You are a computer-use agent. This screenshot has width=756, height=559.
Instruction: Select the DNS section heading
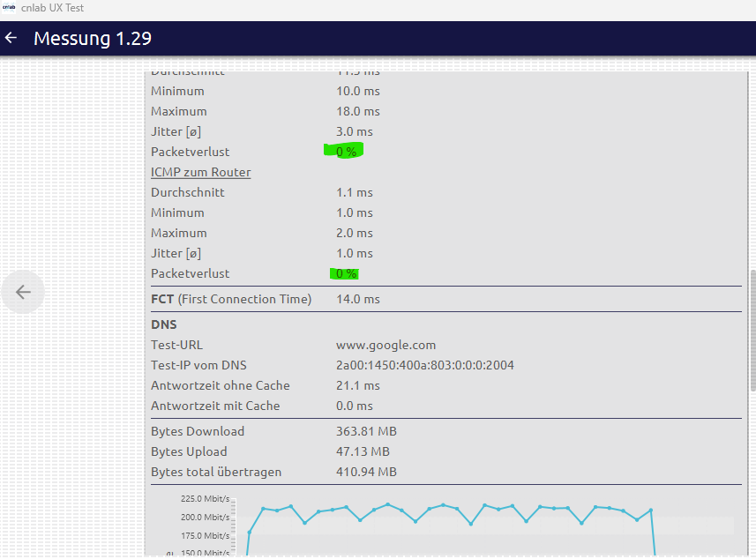pos(164,324)
